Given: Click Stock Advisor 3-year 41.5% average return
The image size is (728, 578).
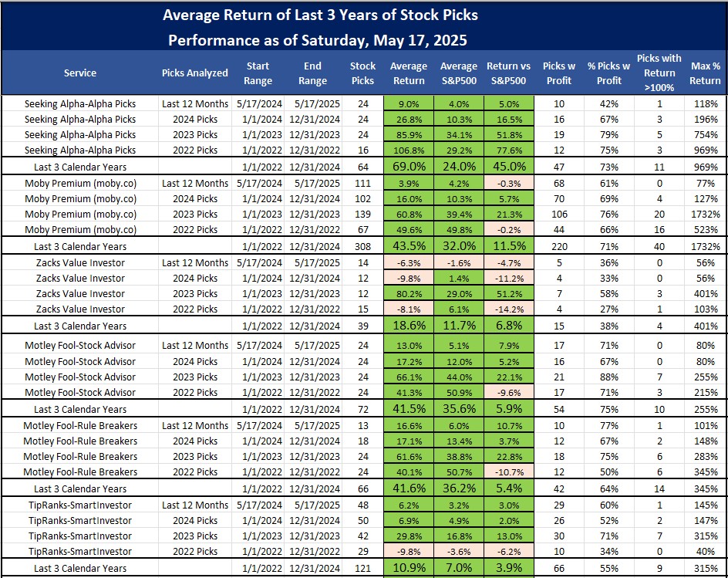Looking at the screenshot, I should (x=409, y=408).
